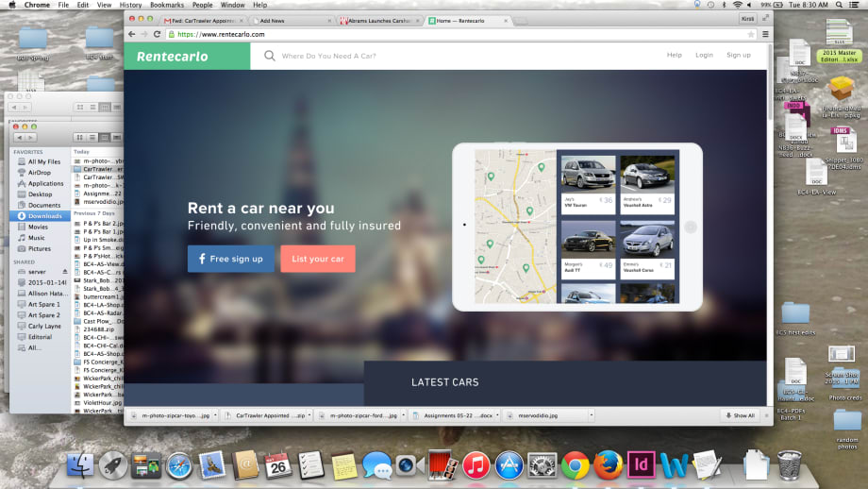Switch to the 'Fwd: CarTrawler' Gmail tab
Screen dimensions: 868x489
[x=203, y=21]
